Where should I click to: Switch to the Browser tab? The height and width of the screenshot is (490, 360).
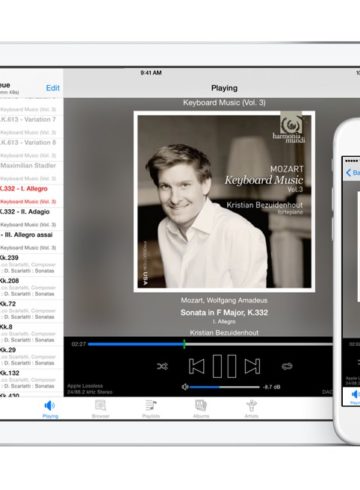(x=100, y=409)
